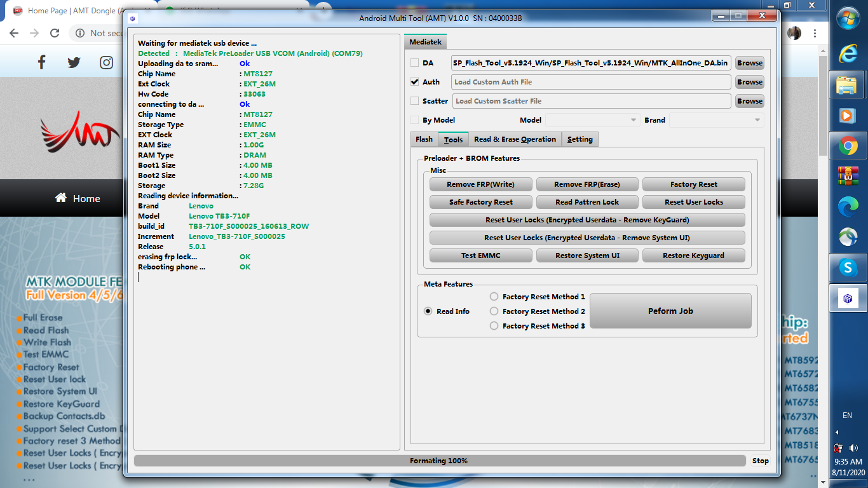Uncheck the Auth checkbox

point(414,82)
